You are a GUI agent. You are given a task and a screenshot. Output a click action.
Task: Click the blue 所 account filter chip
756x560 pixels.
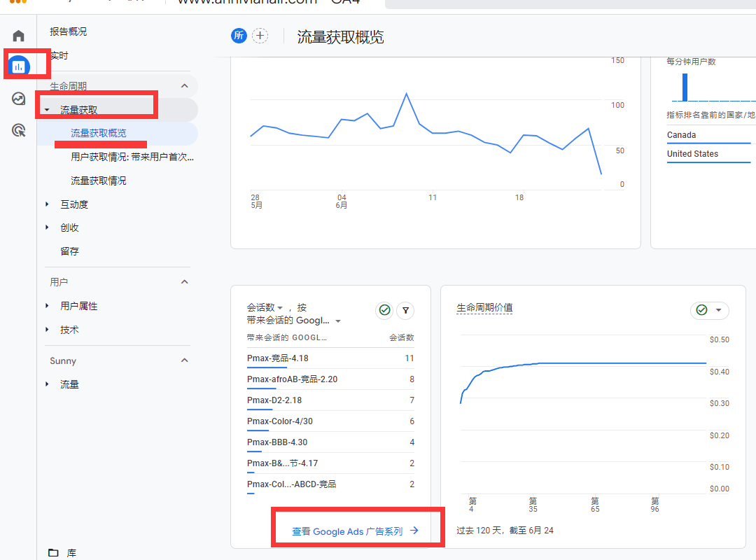pos(239,35)
